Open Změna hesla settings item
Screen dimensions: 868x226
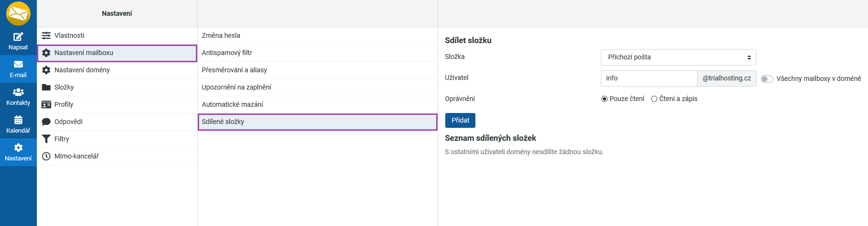pyautogui.click(x=221, y=35)
